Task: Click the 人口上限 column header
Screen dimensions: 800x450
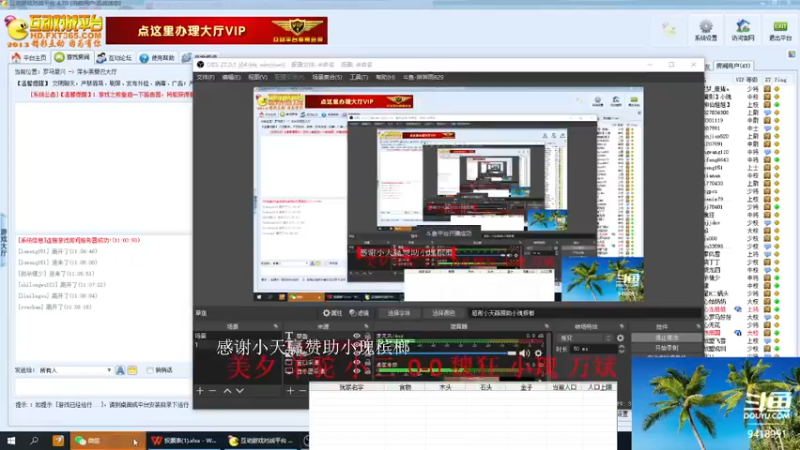Action: click(599, 387)
